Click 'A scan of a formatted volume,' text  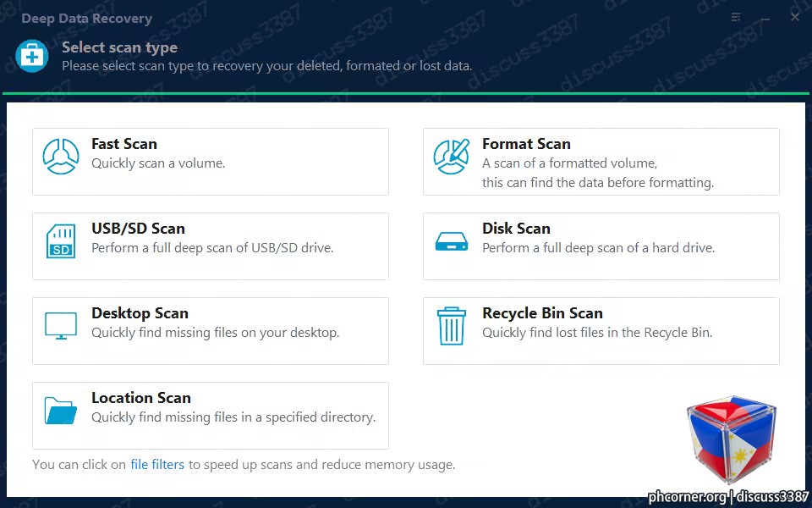coord(569,163)
